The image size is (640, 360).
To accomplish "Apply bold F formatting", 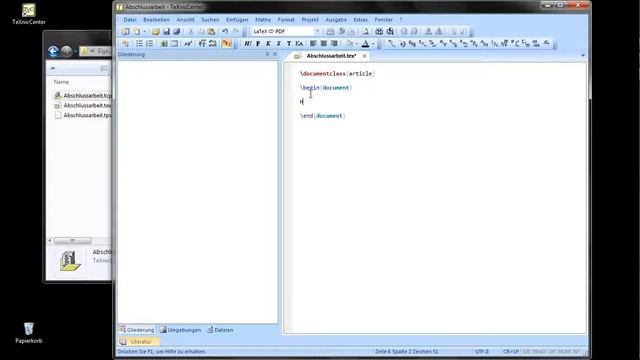I will (x=258, y=43).
